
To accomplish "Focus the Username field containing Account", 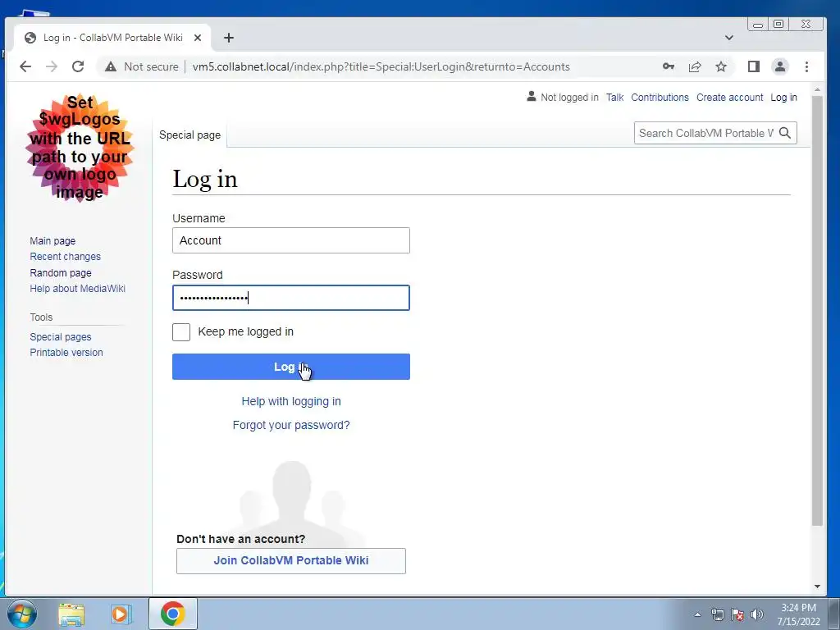I will tap(291, 240).
